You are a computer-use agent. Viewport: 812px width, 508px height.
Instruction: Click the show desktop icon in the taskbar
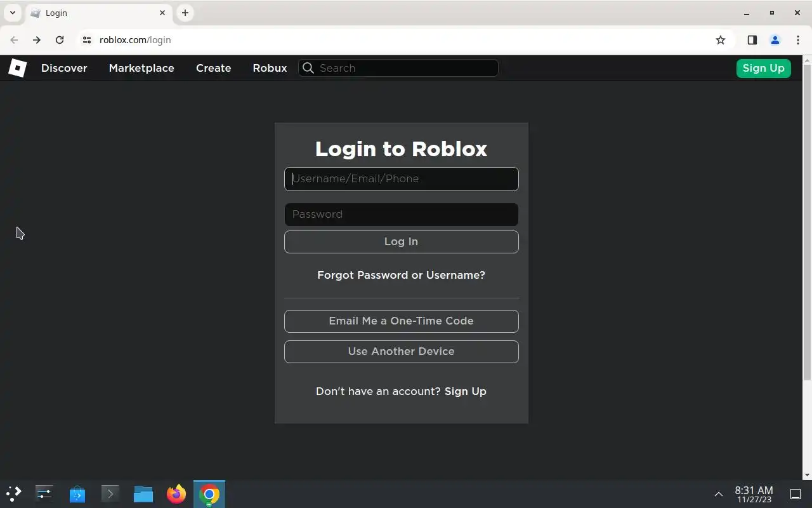point(796,494)
